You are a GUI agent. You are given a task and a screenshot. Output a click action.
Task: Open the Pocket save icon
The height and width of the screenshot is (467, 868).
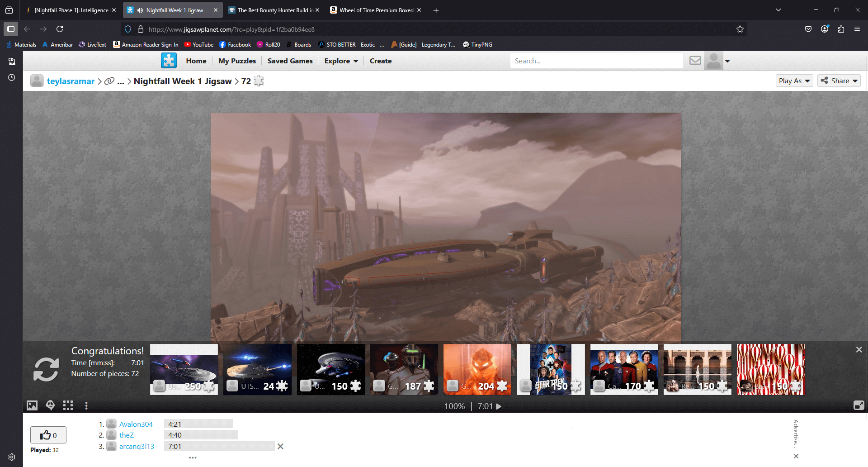(808, 29)
